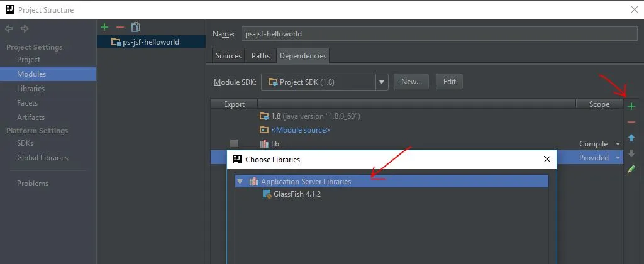Screen dimensions: 644x264
Task: Open Facets settings
Action: click(27, 102)
